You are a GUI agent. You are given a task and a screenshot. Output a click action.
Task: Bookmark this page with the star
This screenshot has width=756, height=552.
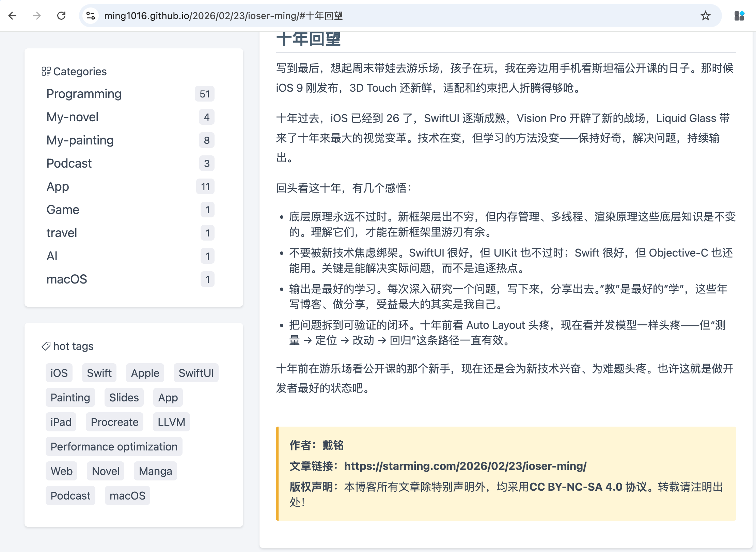pyautogui.click(x=705, y=16)
